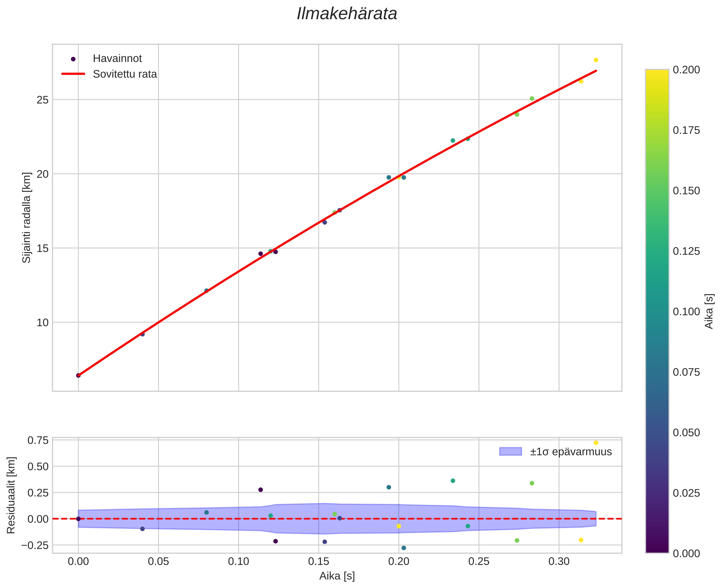Click the green residual point near 0.23 s
Screen dimensions: 721x588
coord(453,481)
